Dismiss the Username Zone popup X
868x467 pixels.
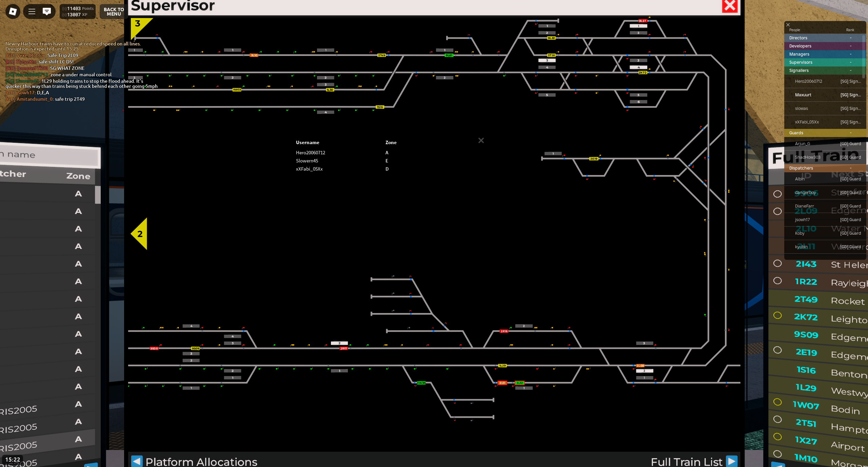pyautogui.click(x=481, y=140)
